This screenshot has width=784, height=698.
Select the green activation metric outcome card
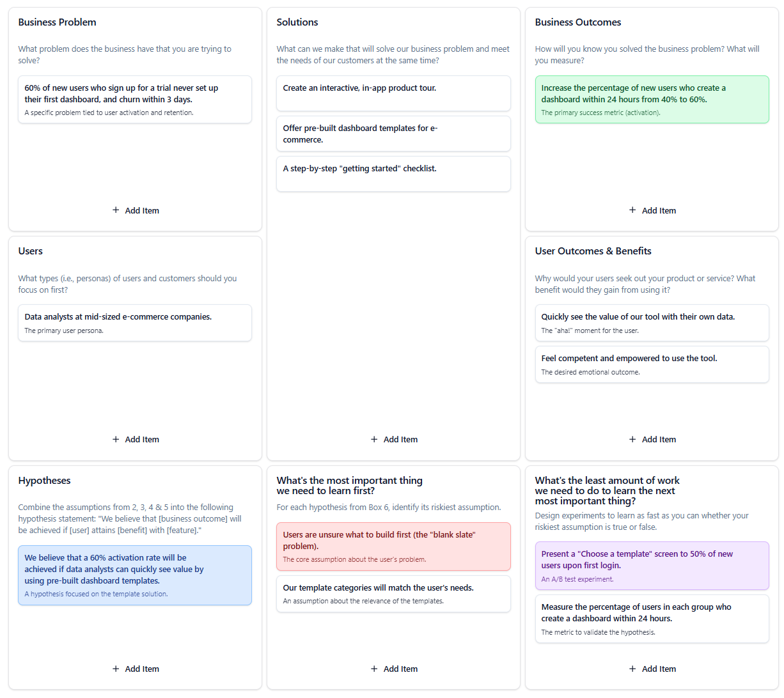click(652, 100)
